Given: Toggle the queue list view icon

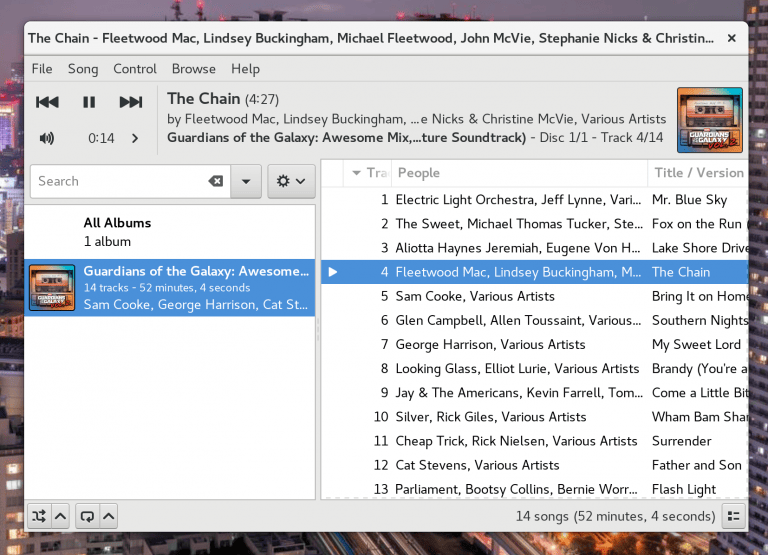Looking at the screenshot, I should coord(734,516).
